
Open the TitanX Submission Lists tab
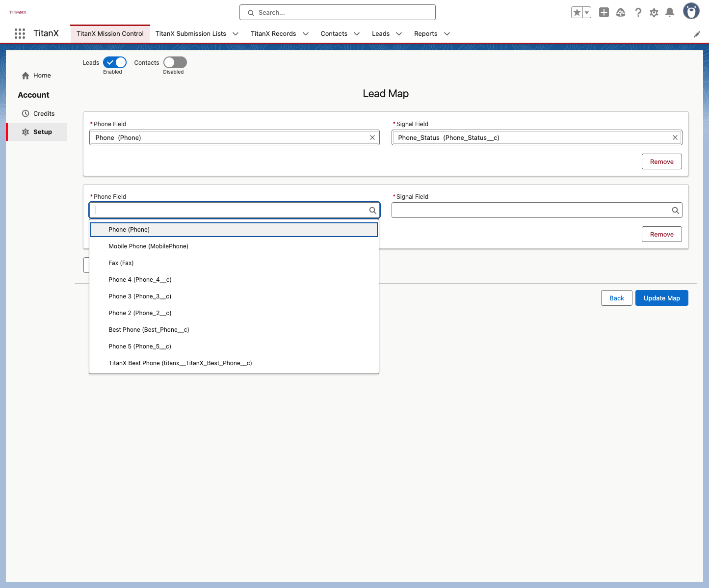point(191,34)
